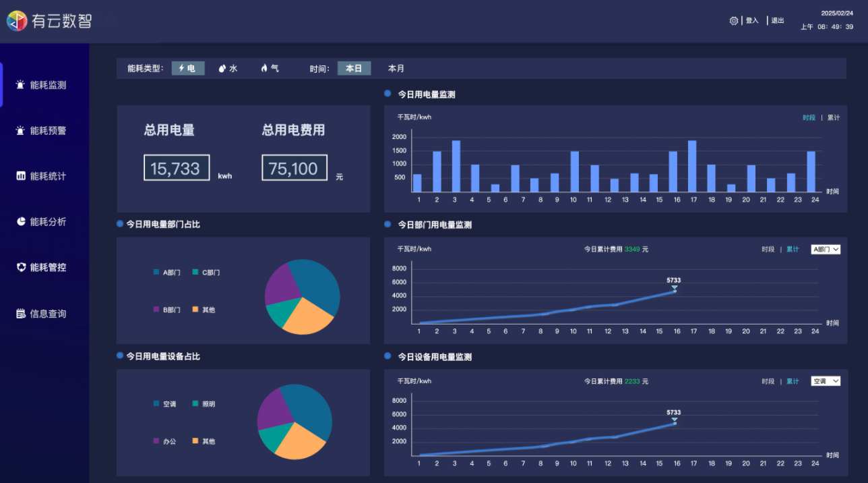This screenshot has height=483, width=868.
Task: Open the A部门 department dropdown
Action: 826,250
